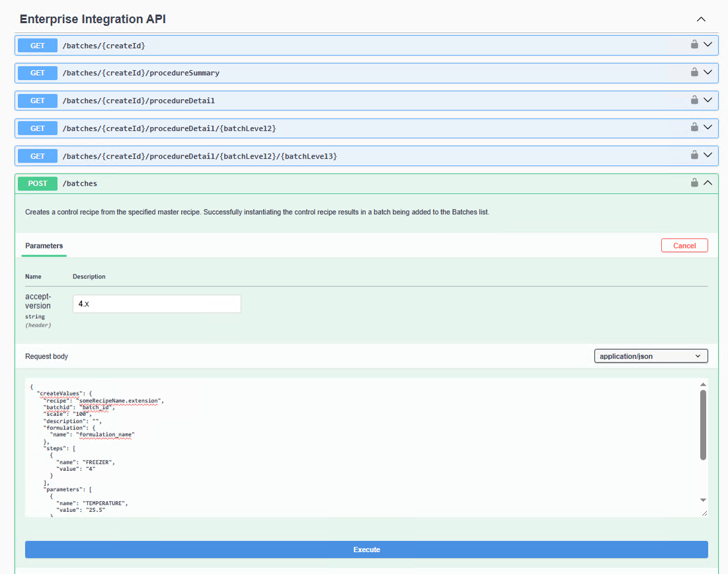Cancel the try-it-out mode
This screenshot has height=574, width=728.
(x=684, y=245)
